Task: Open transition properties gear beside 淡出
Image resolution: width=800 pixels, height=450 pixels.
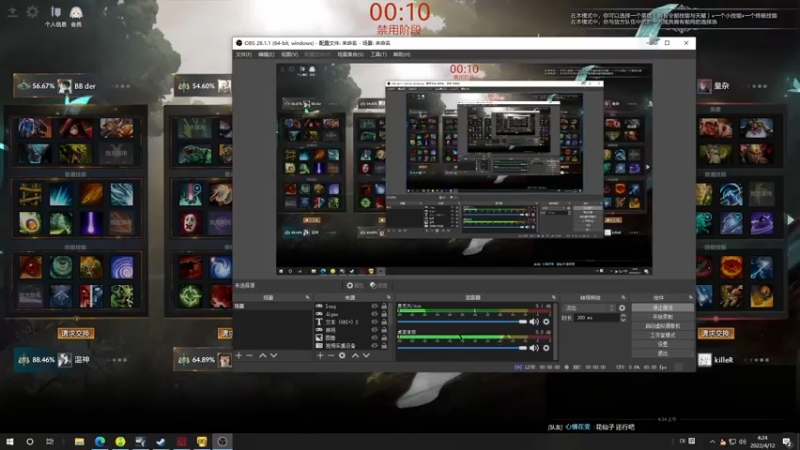Action: tap(622, 308)
